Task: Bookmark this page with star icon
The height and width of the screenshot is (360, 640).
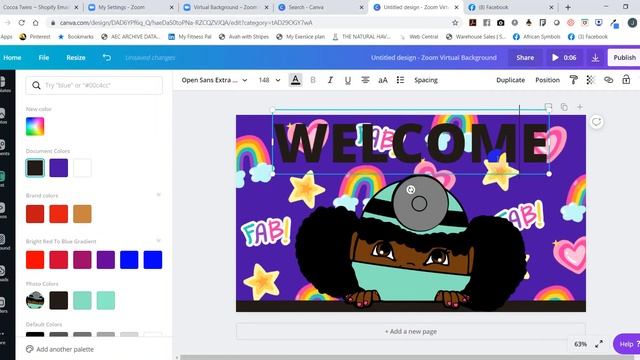Action: pos(455,23)
